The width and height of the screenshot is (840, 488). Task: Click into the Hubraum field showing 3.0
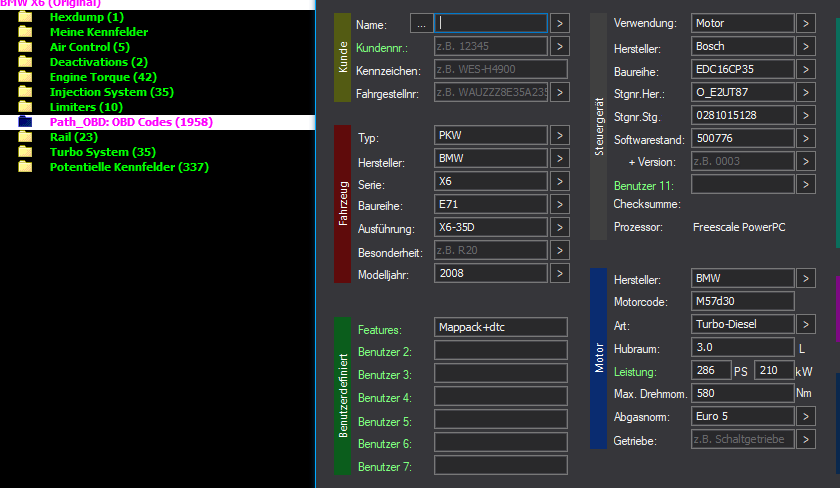pyautogui.click(x=742, y=347)
